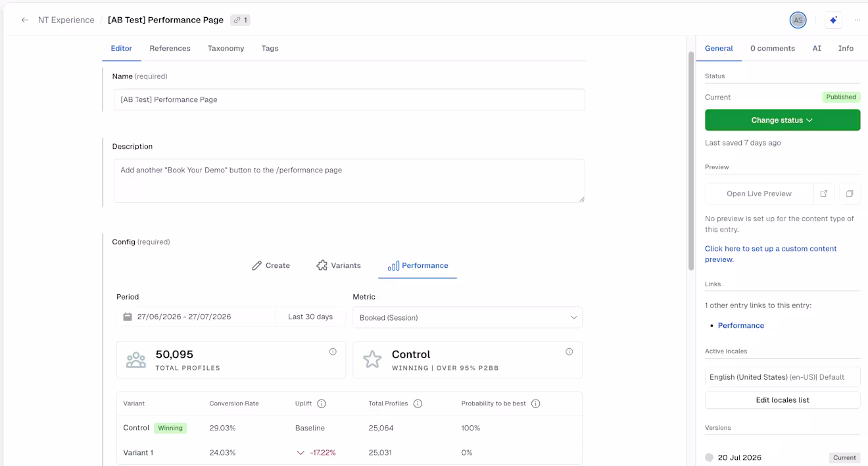Screen dimensions: 868x466
Task: Click NT Experience breadcrumb
Action: tap(66, 20)
